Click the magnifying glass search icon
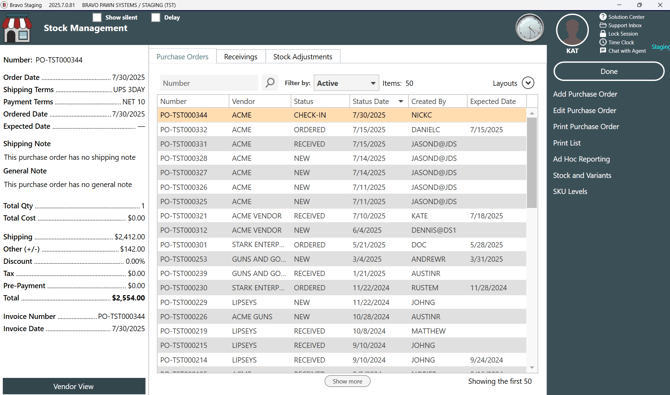The height and width of the screenshot is (395, 670). tap(270, 83)
